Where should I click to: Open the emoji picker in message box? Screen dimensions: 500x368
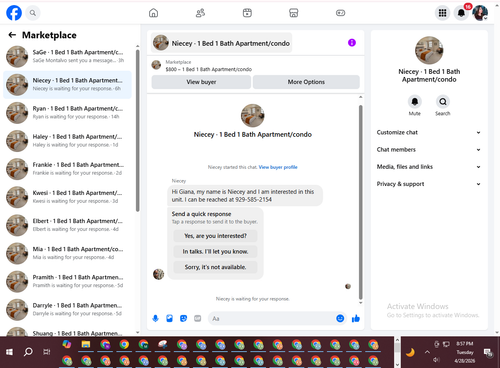tap(340, 318)
